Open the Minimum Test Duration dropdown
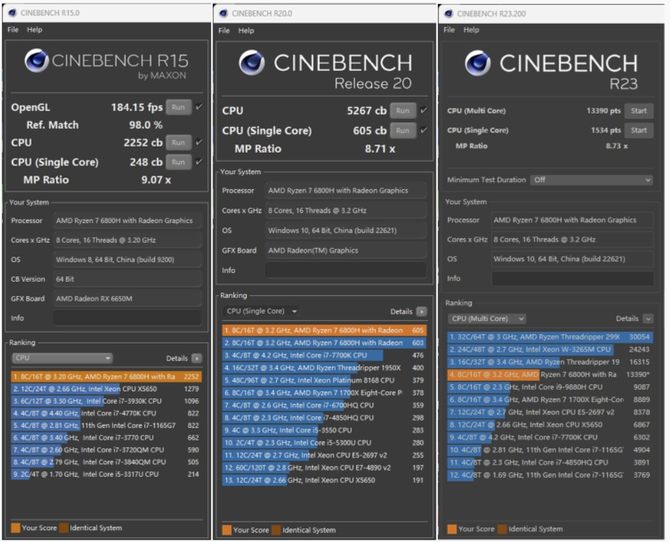The height and width of the screenshot is (542, 670). pyautogui.click(x=592, y=180)
